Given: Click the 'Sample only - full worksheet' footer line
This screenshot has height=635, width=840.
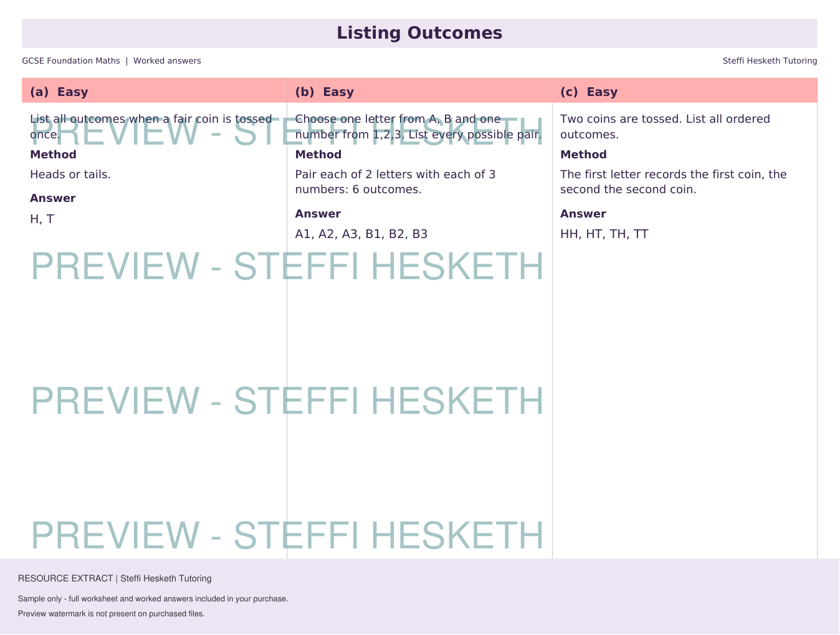Looking at the screenshot, I should (153, 599).
